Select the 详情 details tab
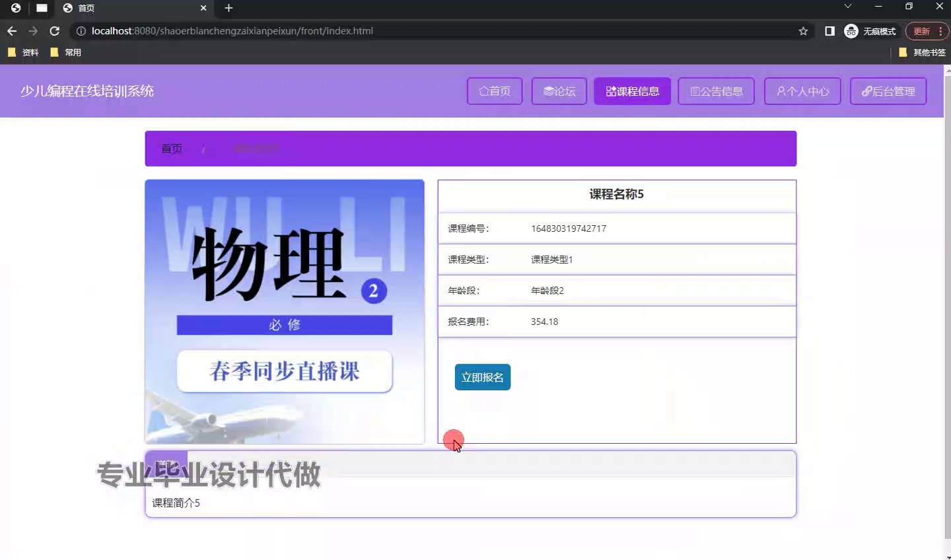This screenshot has width=951, height=560. [166, 464]
